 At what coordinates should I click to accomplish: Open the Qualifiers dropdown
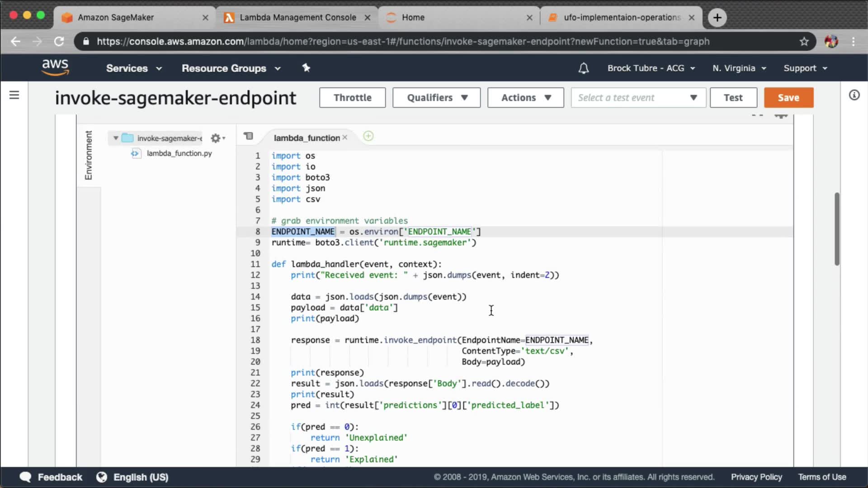(436, 98)
